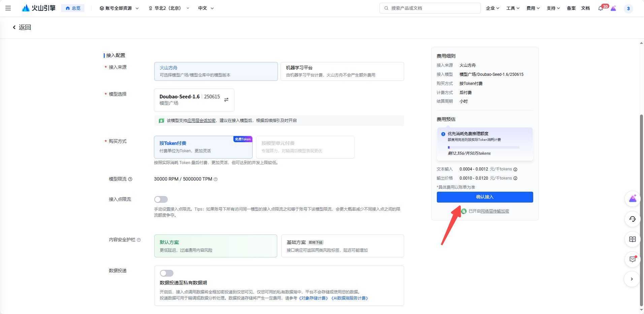Viewport: 644px width, 314px height.
Task: Click the green encryption info icon
Action: (x=161, y=121)
